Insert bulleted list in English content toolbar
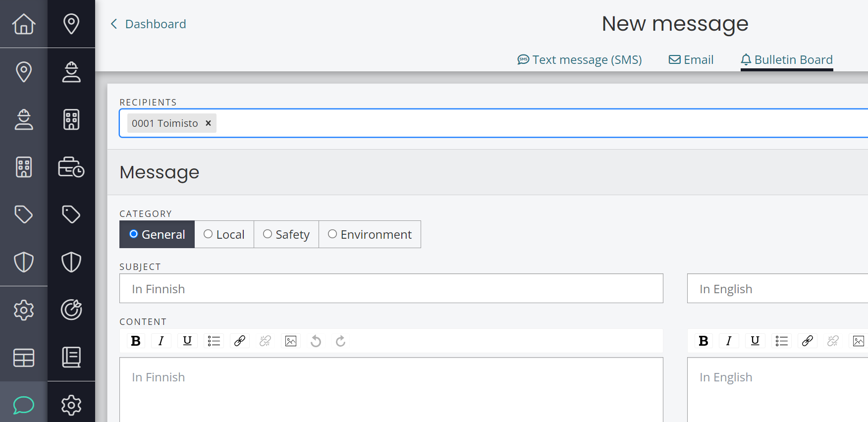 point(781,341)
